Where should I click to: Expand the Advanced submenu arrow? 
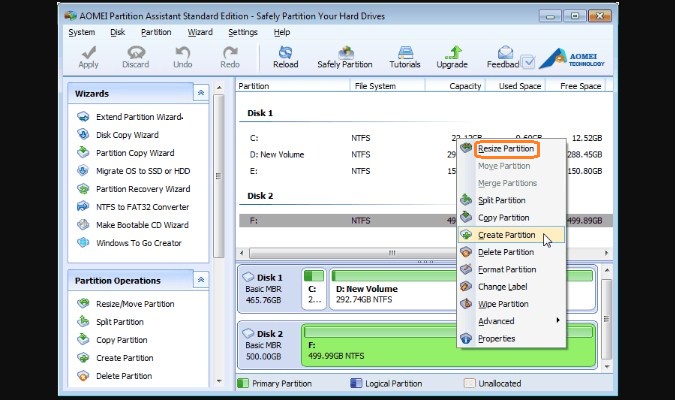(558, 320)
